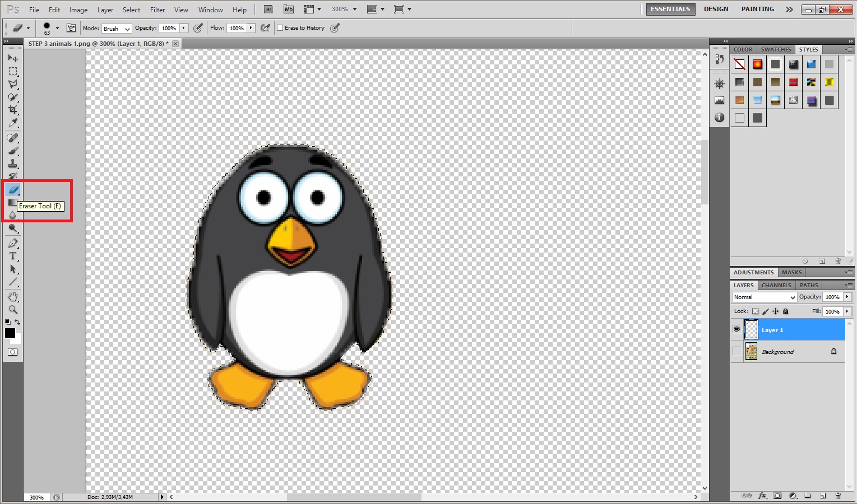Image resolution: width=857 pixels, height=504 pixels.
Task: Select the Pen tool
Action: (13, 243)
